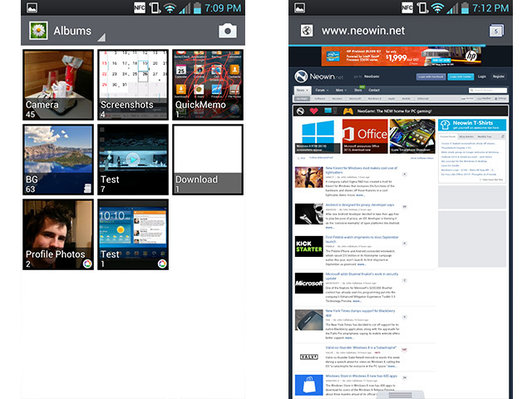This screenshot has width=532, height=399.
Task: Tap the Picasa icon on Profile Photos album
Action: pos(87,264)
